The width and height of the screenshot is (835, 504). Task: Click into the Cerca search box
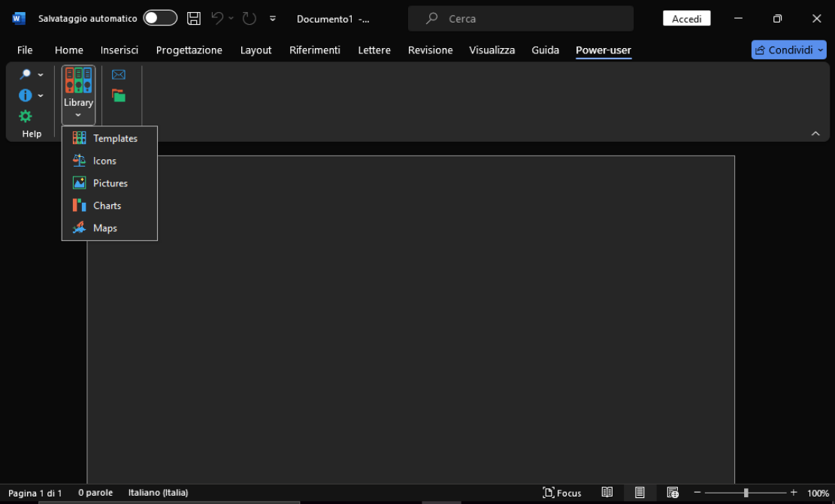click(x=521, y=19)
